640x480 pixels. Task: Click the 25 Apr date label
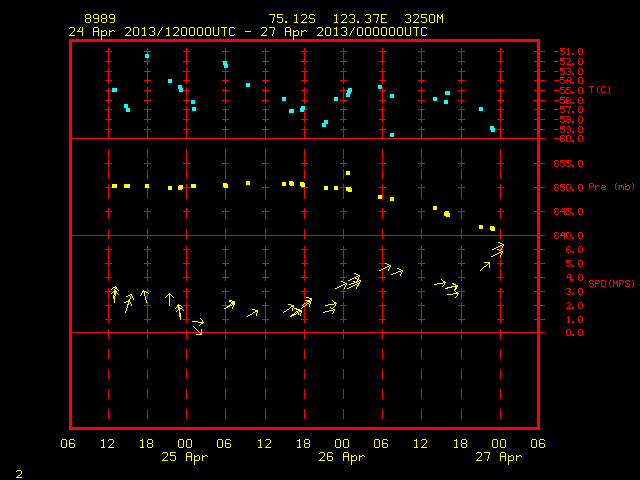pyautogui.click(x=184, y=457)
